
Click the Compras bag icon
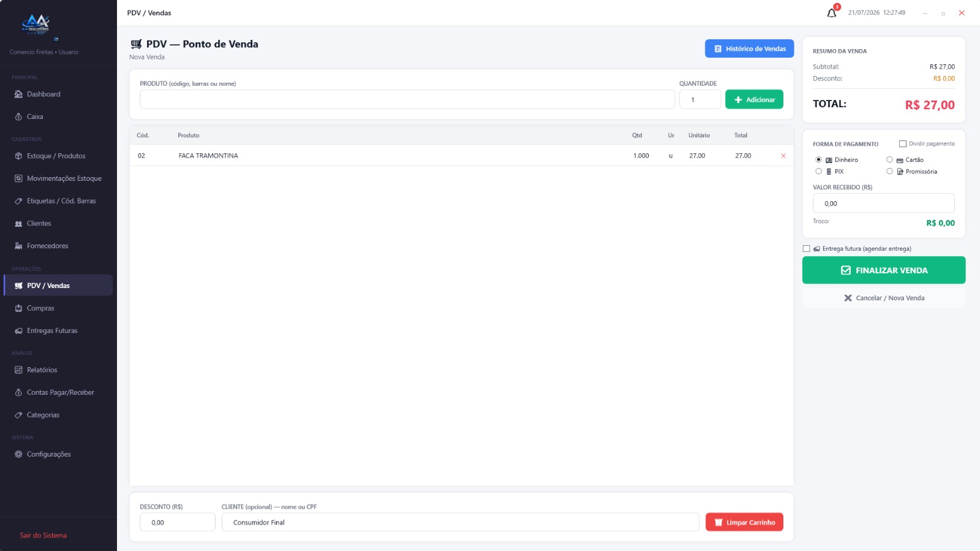(18, 308)
